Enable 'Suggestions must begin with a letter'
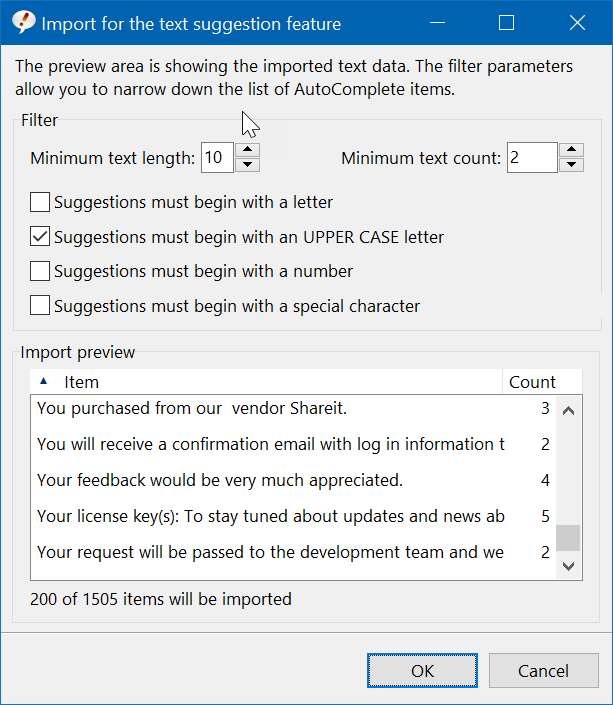613x705 pixels. click(x=40, y=202)
